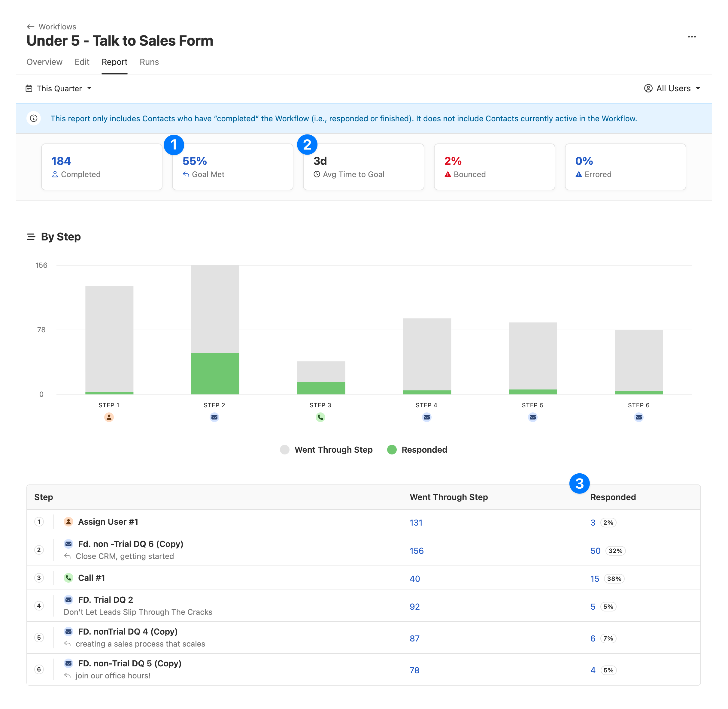Click the red warning icon in Bounced card
This screenshot has height=709, width=728.
[x=447, y=174]
